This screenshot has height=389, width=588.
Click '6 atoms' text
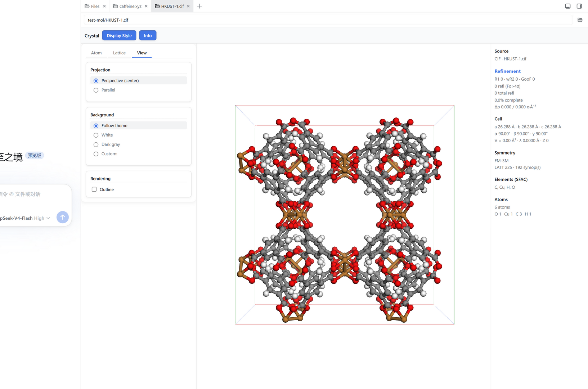pos(502,207)
